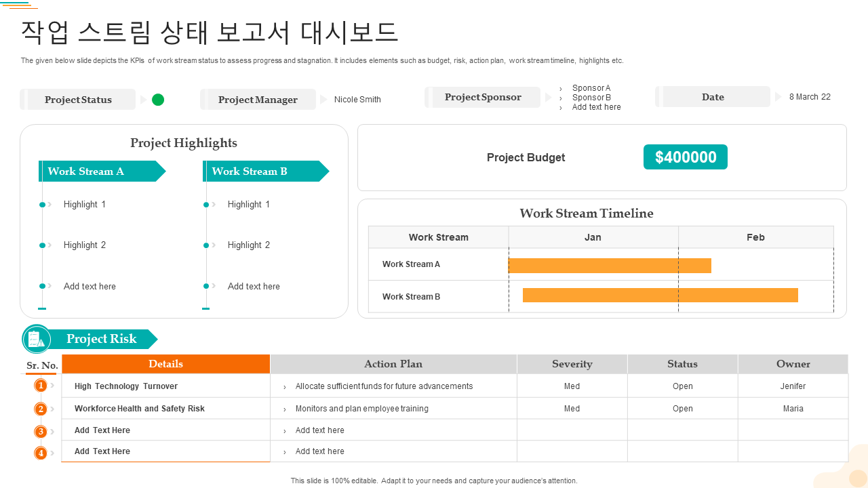Click Allocate sufficient funds action plan text
868x488 pixels.
(384, 386)
